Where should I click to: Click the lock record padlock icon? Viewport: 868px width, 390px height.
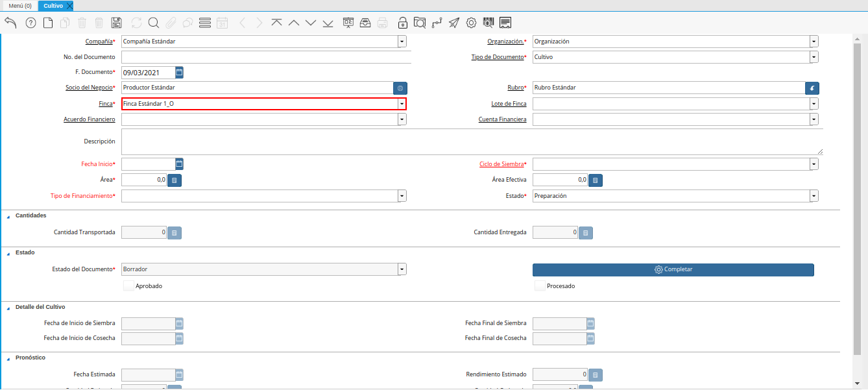coord(403,23)
